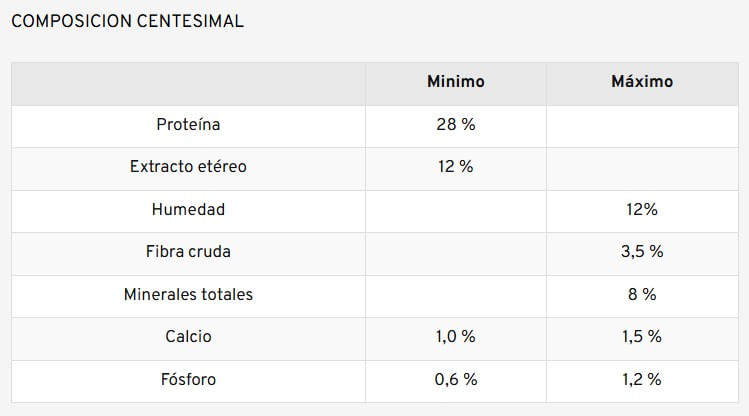Screen dimensions: 749x416
Task: Select the Humedad maximum value 12%
Action: coord(641,210)
